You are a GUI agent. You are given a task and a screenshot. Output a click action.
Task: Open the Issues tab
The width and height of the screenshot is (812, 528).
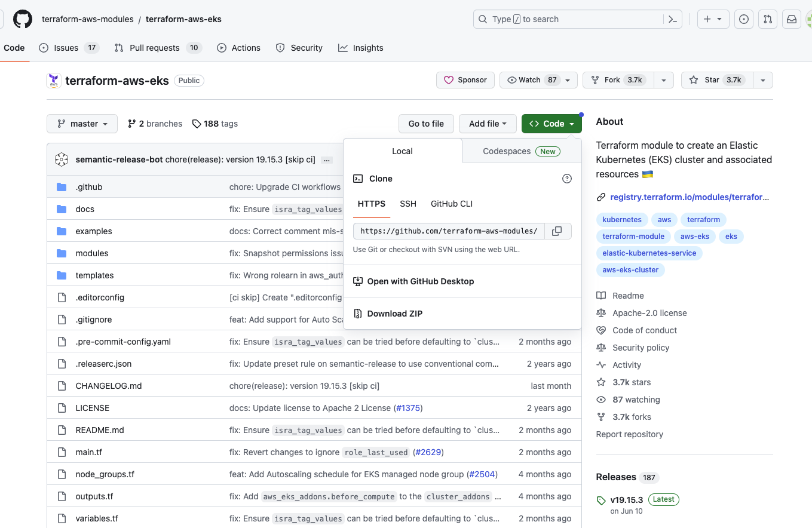coord(69,48)
